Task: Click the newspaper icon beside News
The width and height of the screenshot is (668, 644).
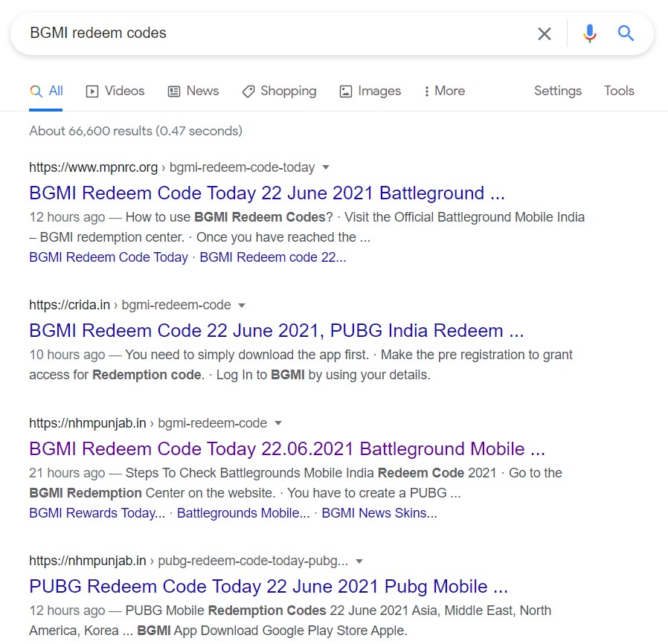Action: [x=174, y=91]
